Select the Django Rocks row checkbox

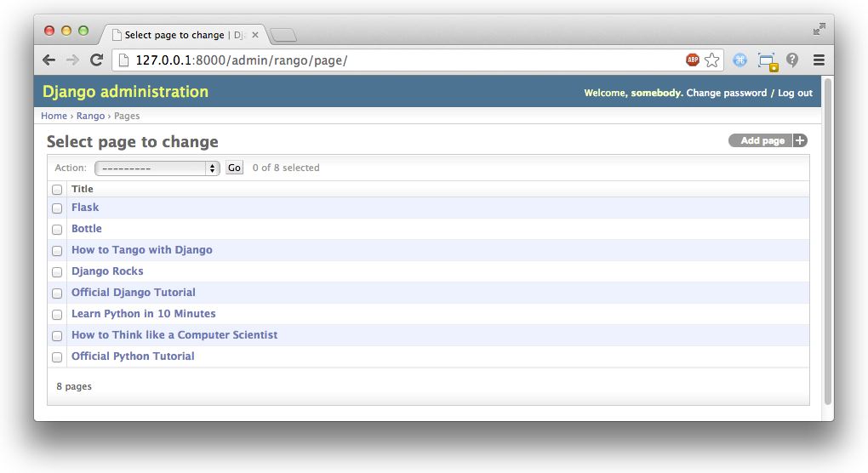pyautogui.click(x=57, y=271)
